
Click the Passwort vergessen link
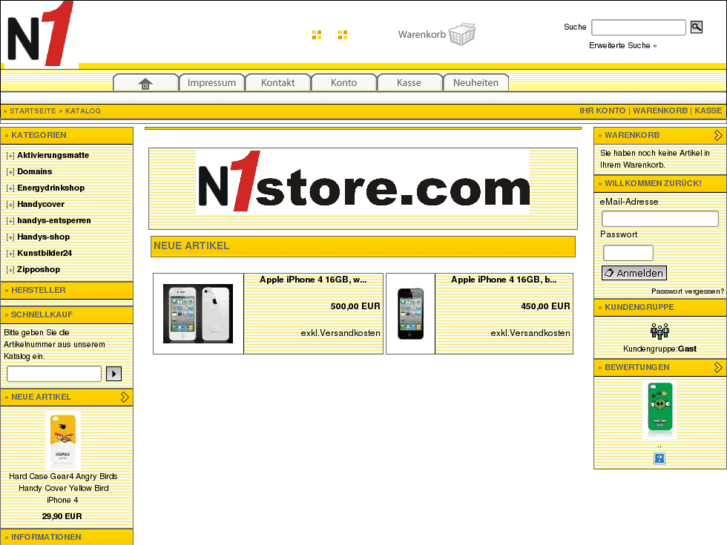click(687, 291)
